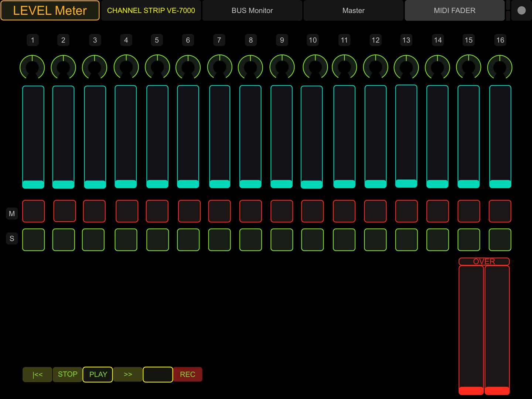Viewport: 532px width, 399px height.
Task: Switch to CHANNEL STRIP VE-7000 tab
Action: (151, 10)
